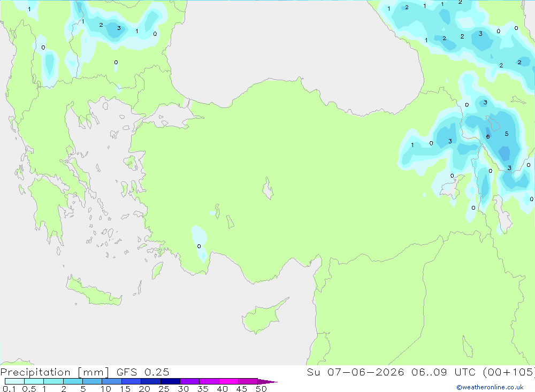Click the '25' legend scale label
Screen dimensions: 535x392
point(164,389)
